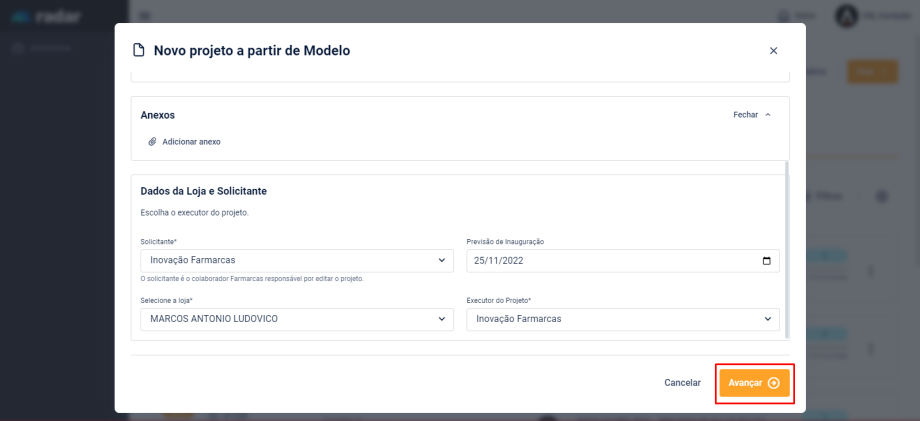
Task: Click the dialog's vertical scrollbar
Action: pyautogui.click(x=787, y=250)
